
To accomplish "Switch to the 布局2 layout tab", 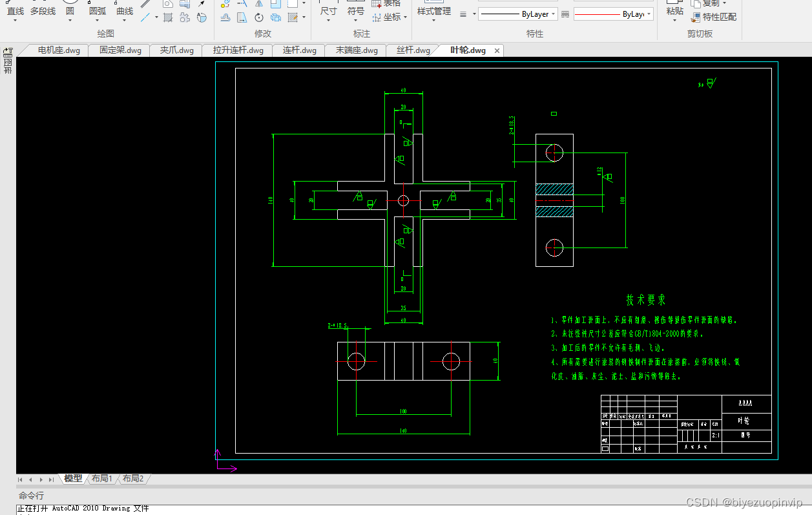I will [x=132, y=479].
